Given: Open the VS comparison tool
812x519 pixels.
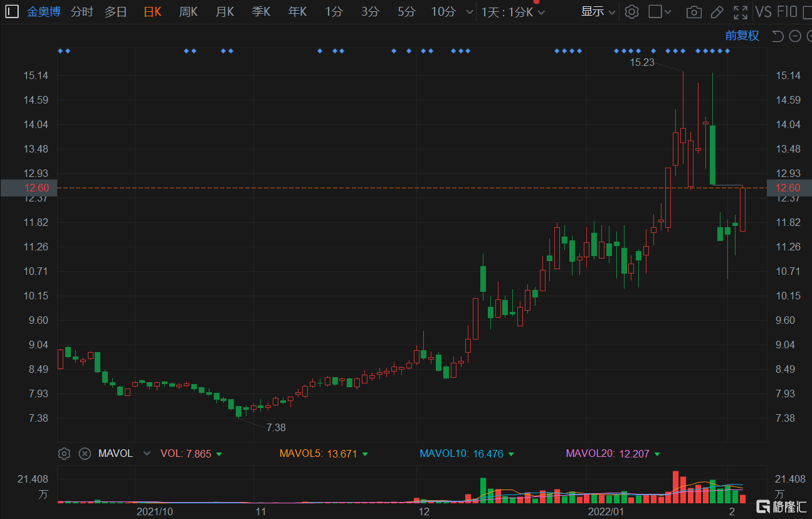Looking at the screenshot, I should (x=763, y=11).
